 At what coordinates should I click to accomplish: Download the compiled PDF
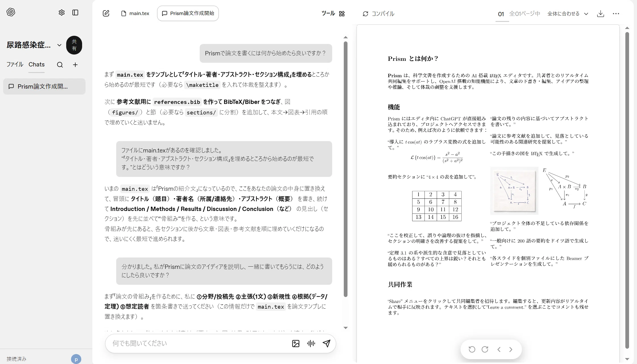601,14
